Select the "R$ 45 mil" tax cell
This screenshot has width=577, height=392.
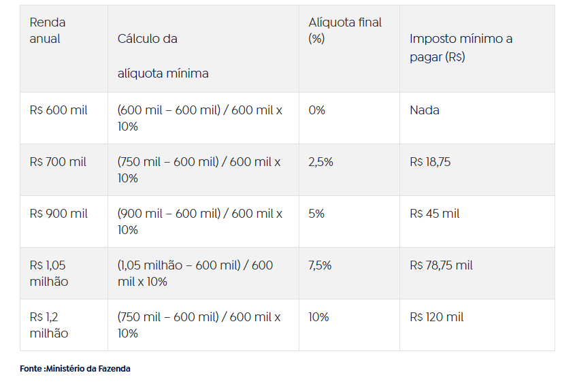[434, 214]
